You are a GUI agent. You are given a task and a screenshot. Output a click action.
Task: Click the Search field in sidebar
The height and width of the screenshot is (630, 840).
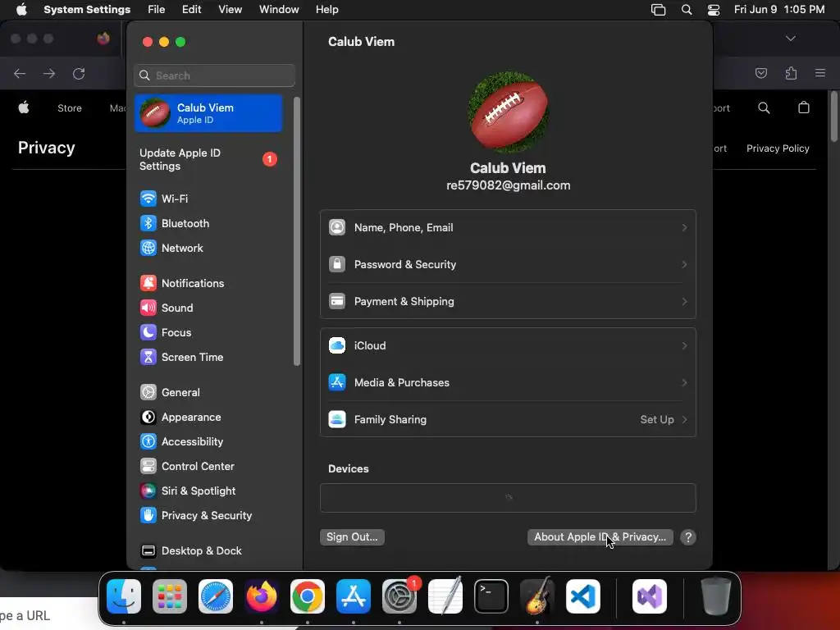point(214,75)
